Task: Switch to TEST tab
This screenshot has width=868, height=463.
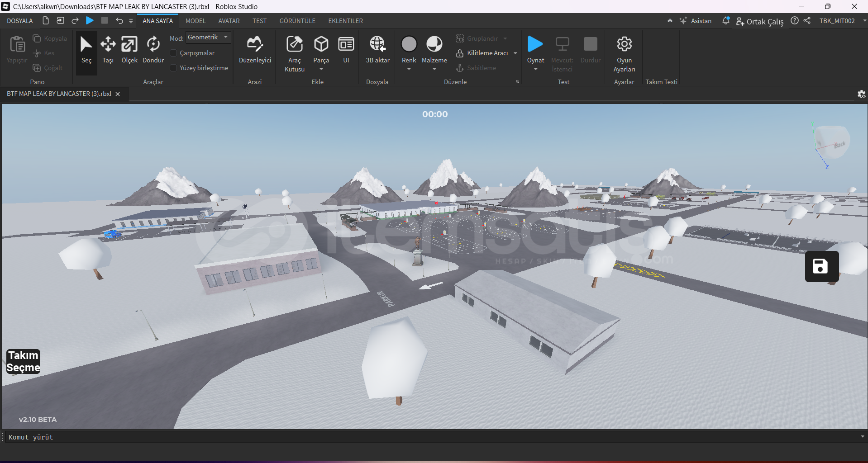Action: [259, 21]
